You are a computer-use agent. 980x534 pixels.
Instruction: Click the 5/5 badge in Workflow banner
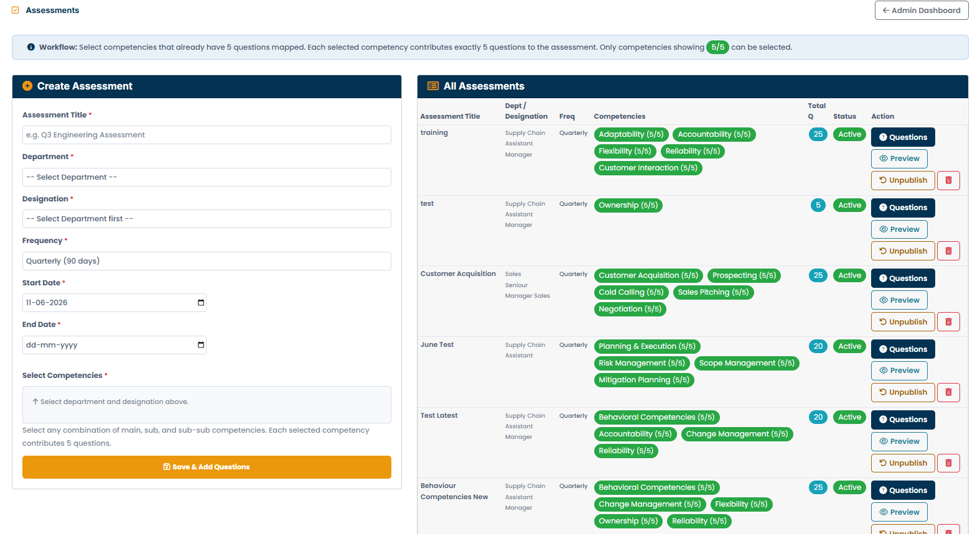(717, 47)
